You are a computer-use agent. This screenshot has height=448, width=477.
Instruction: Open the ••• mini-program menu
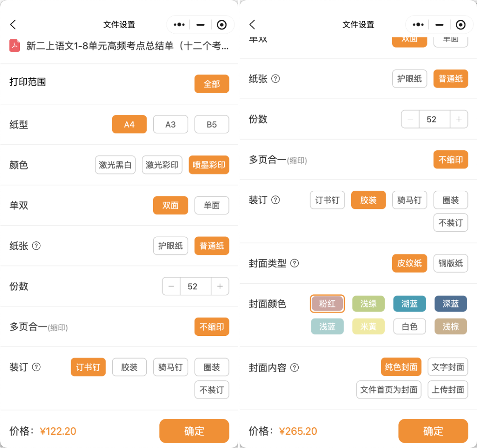(178, 25)
